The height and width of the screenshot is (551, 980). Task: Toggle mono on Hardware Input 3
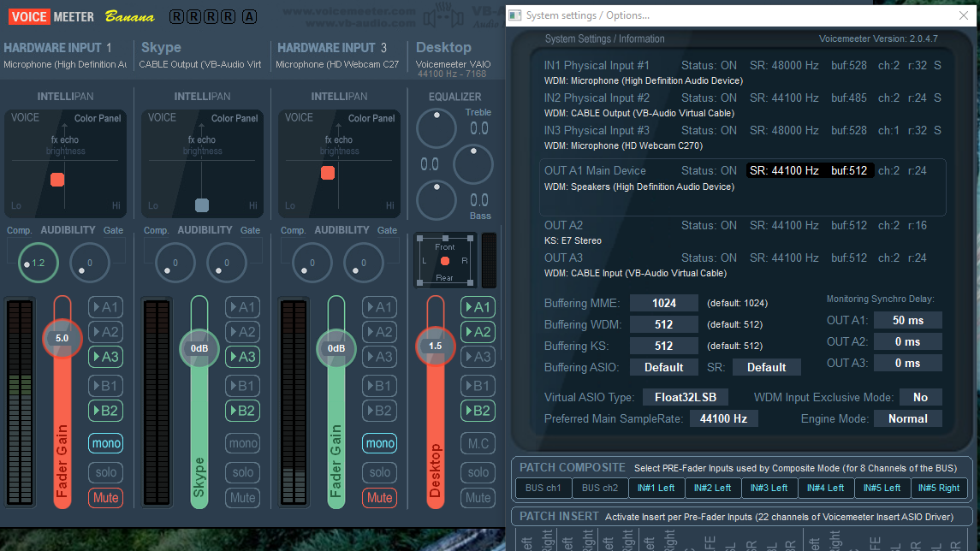coord(379,443)
